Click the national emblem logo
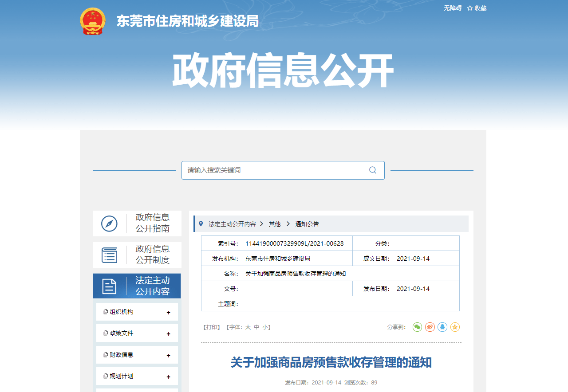Viewport: 568px width, 392px height. tap(92, 21)
